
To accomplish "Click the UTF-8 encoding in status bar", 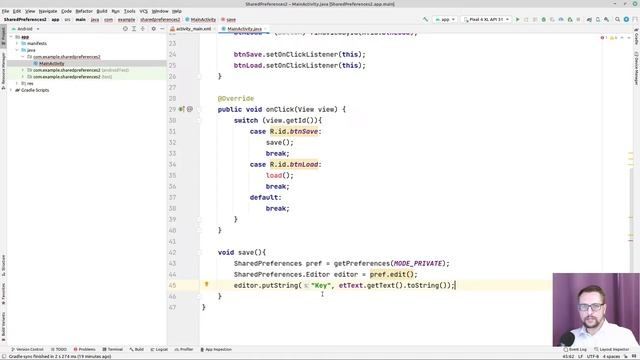I will pos(593,356).
